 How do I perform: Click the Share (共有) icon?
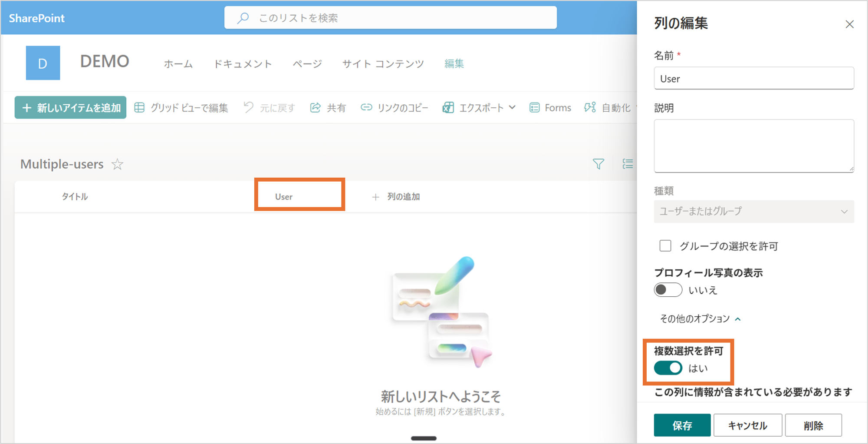316,108
